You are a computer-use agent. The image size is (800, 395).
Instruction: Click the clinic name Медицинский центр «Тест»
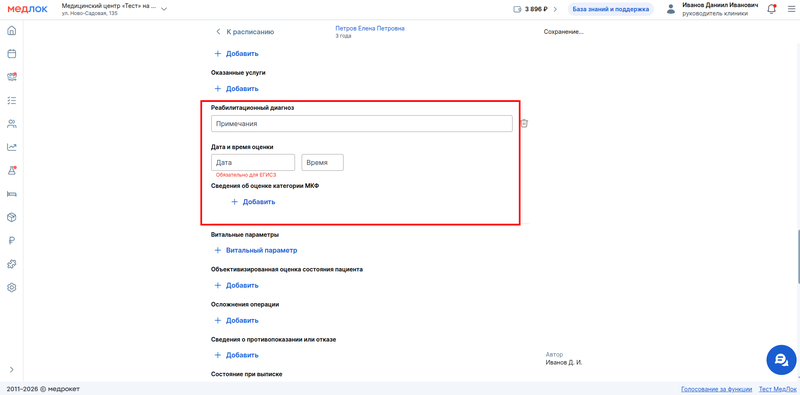click(x=108, y=6)
